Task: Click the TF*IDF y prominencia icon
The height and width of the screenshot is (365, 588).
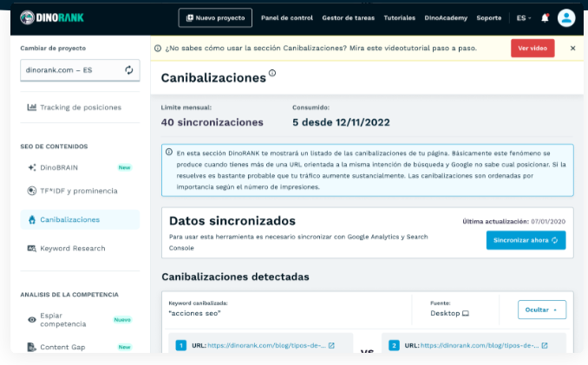Action: 32,191
